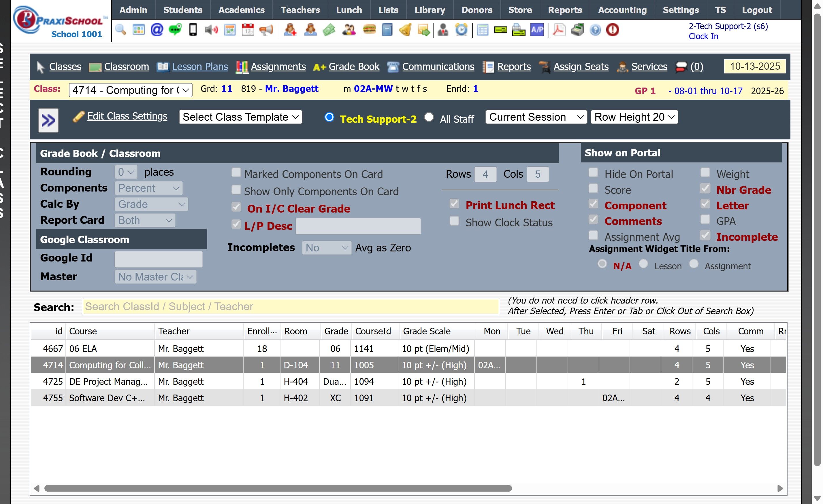Open the Current Session dropdown
Image resolution: width=823 pixels, height=504 pixels.
(536, 117)
